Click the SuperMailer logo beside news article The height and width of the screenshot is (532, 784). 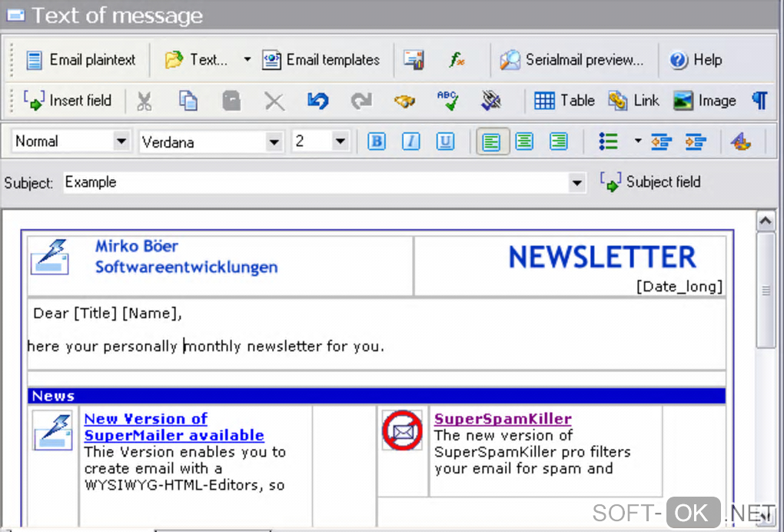(52, 431)
